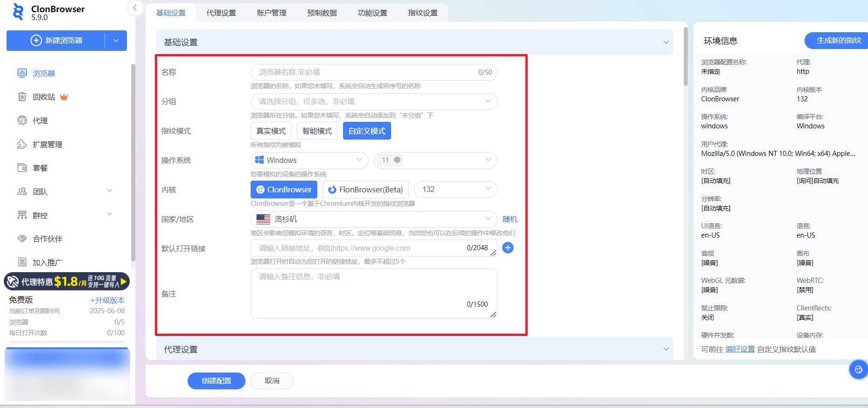Click the 2025-06-08 expiry date
This screenshot has width=868, height=408.
pyautogui.click(x=107, y=311)
